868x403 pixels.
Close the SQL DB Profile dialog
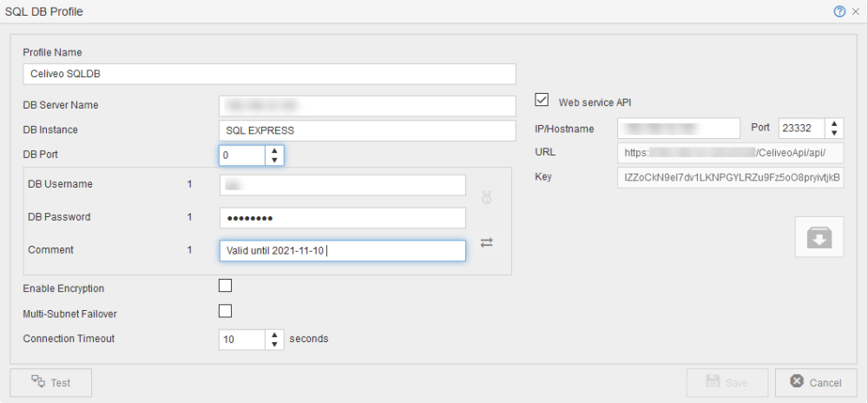[856, 11]
